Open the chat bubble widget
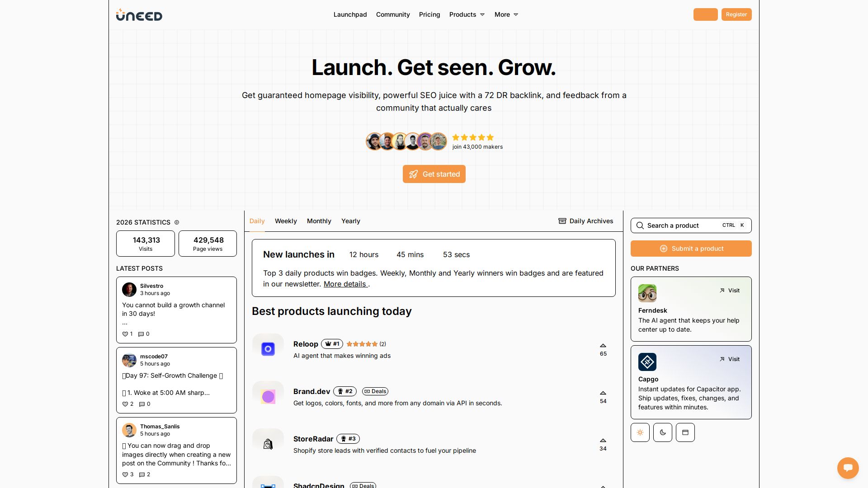The height and width of the screenshot is (488, 868). pyautogui.click(x=848, y=468)
